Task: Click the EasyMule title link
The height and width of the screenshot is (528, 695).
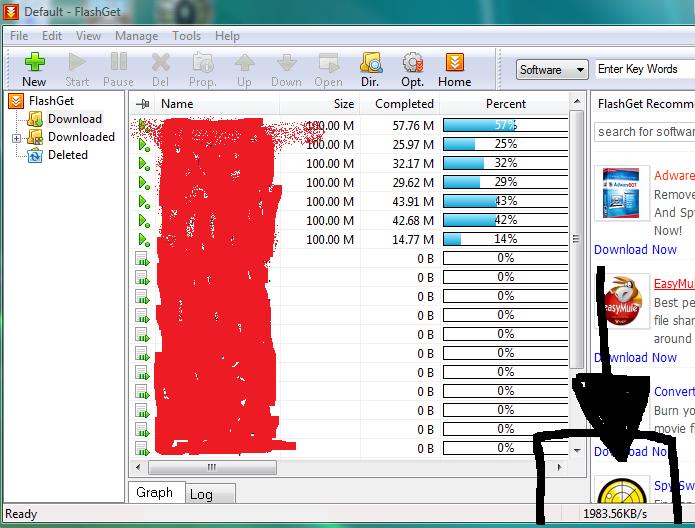Action: coord(674,283)
